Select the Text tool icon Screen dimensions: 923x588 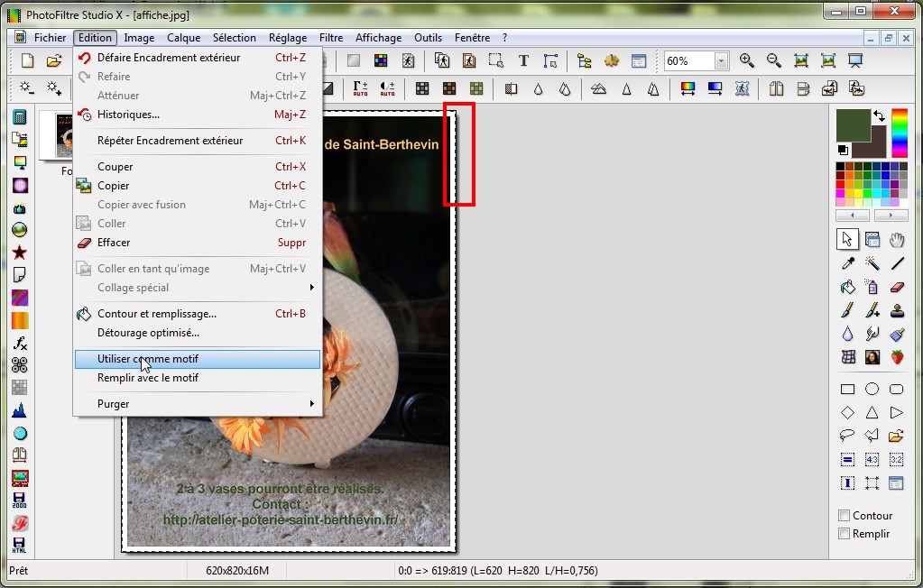tap(523, 60)
